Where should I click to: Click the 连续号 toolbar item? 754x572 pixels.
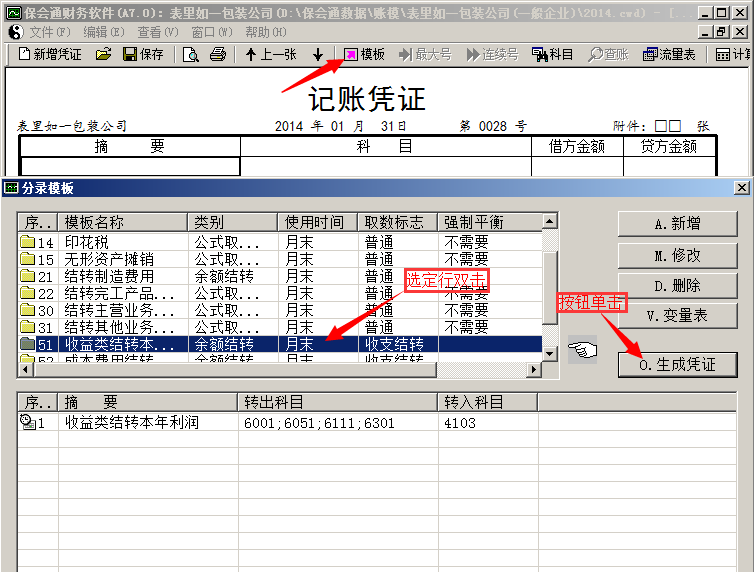point(492,54)
